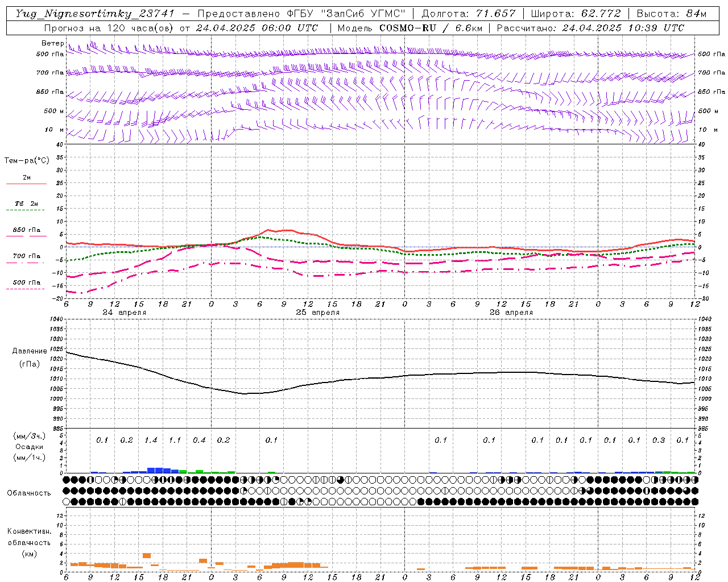728x582 pixels.
Task: Click the Долгота: 71.657 value
Action: coord(469,14)
